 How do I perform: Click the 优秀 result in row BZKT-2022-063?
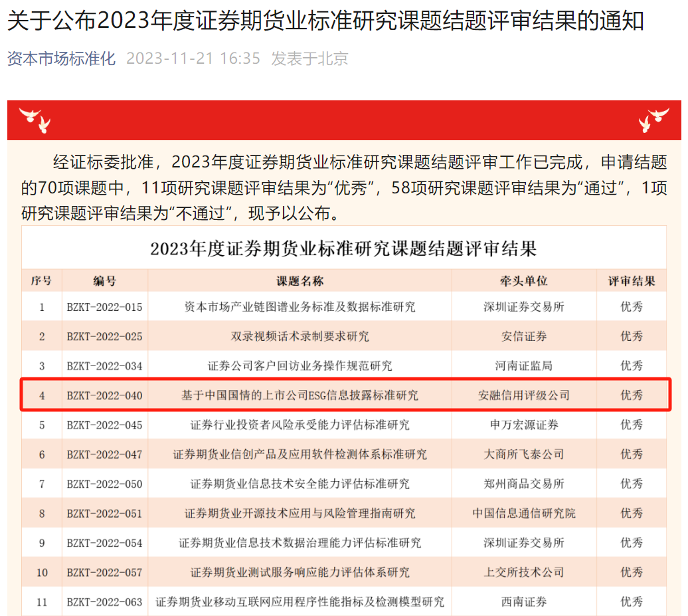[x=632, y=601]
